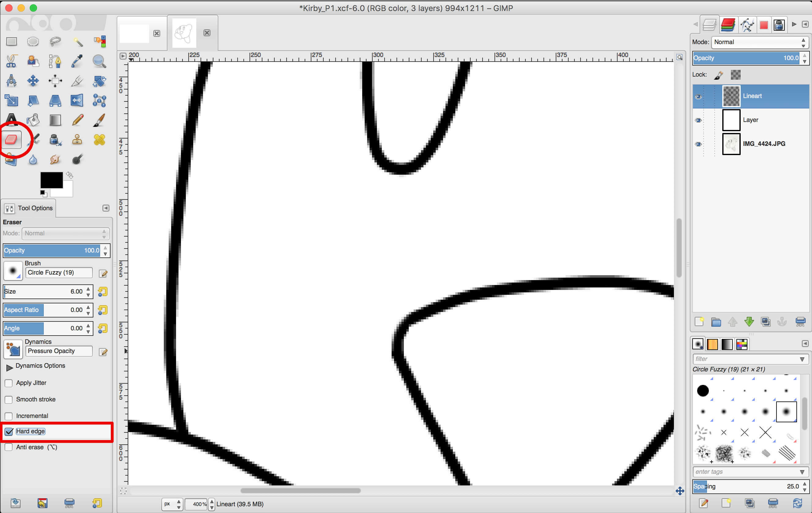
Task: Enable the Smooth stroke checkbox
Action: (9, 400)
